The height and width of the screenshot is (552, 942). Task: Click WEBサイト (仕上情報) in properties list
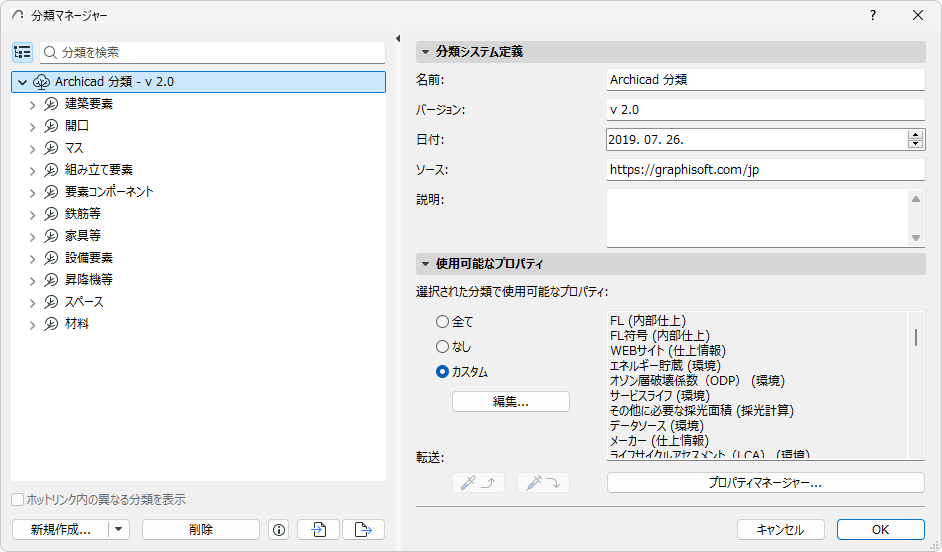(668, 351)
